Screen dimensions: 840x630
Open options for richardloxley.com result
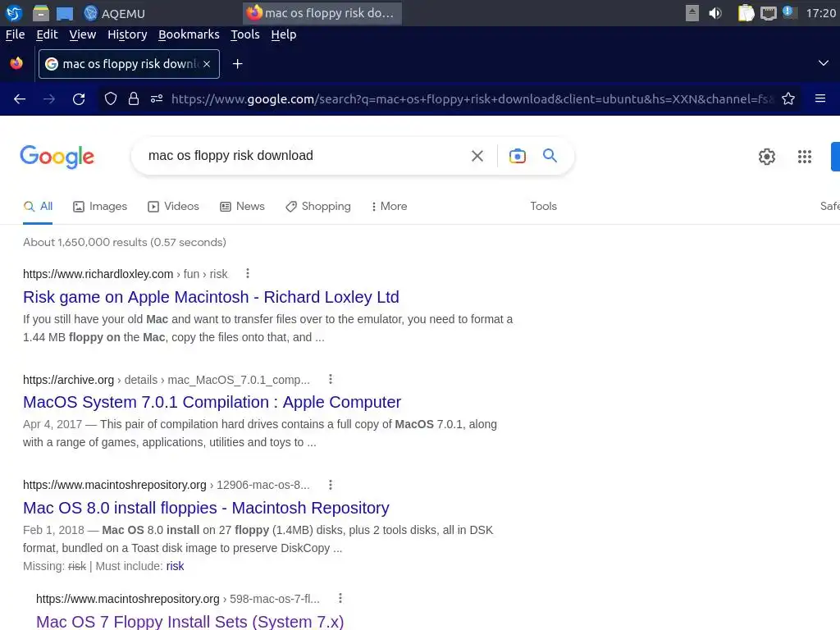coord(248,274)
